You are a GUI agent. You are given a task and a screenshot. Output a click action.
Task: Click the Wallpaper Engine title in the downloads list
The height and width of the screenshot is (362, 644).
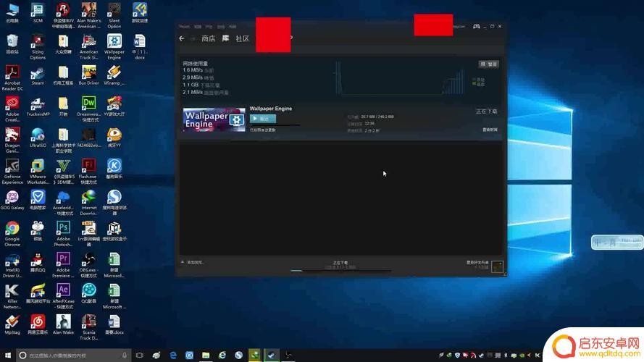271,109
